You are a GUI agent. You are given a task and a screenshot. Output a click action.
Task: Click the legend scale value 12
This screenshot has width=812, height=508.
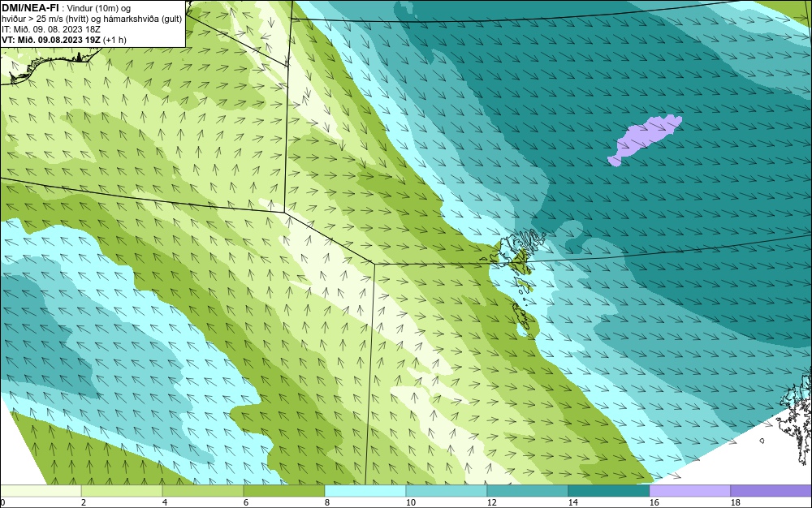[x=491, y=502]
